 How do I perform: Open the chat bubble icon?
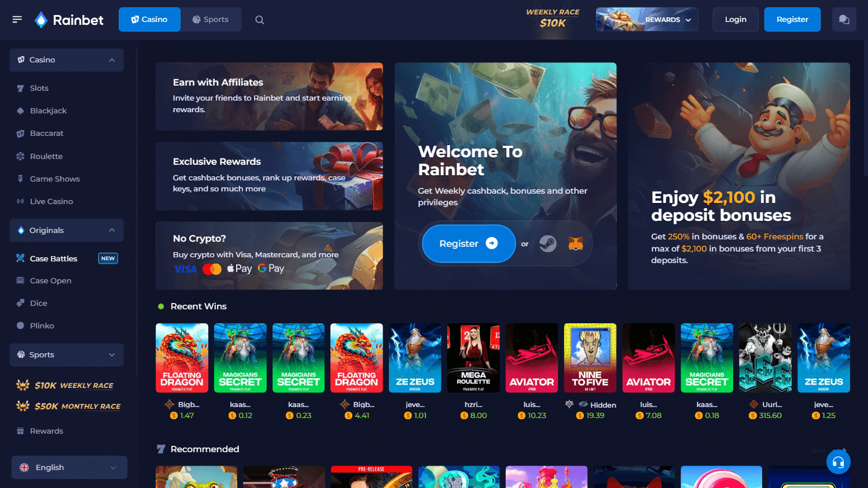[x=844, y=20]
